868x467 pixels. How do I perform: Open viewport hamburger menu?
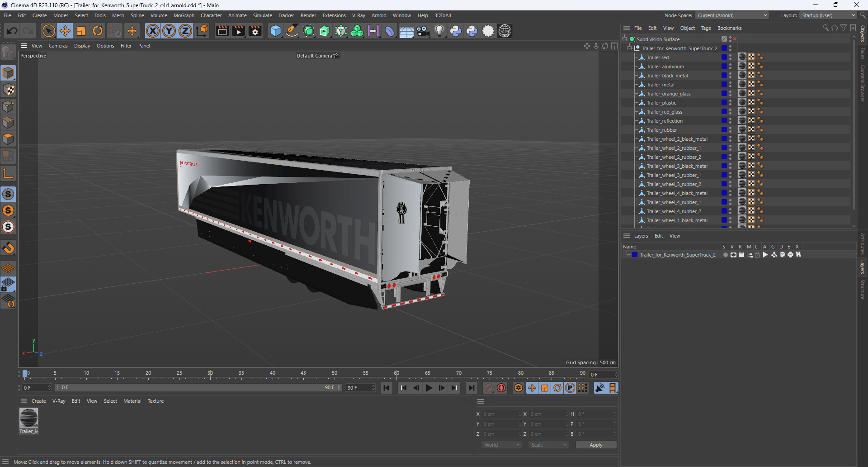(24, 46)
